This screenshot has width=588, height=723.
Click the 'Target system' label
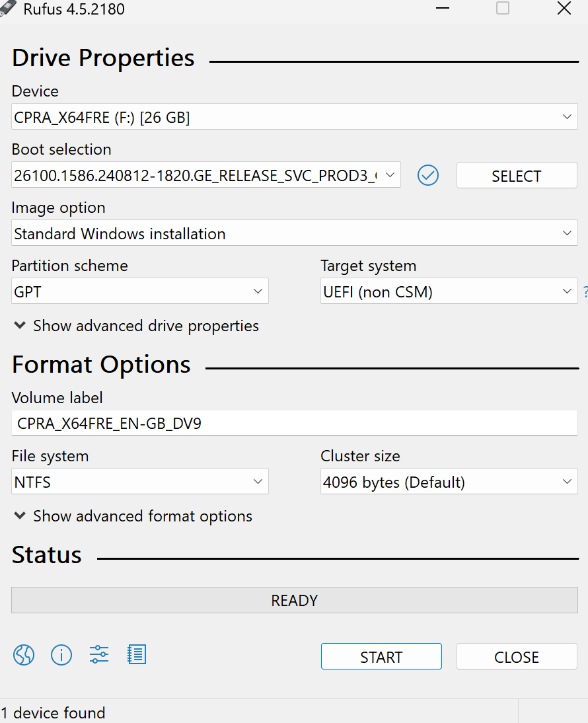tap(368, 266)
